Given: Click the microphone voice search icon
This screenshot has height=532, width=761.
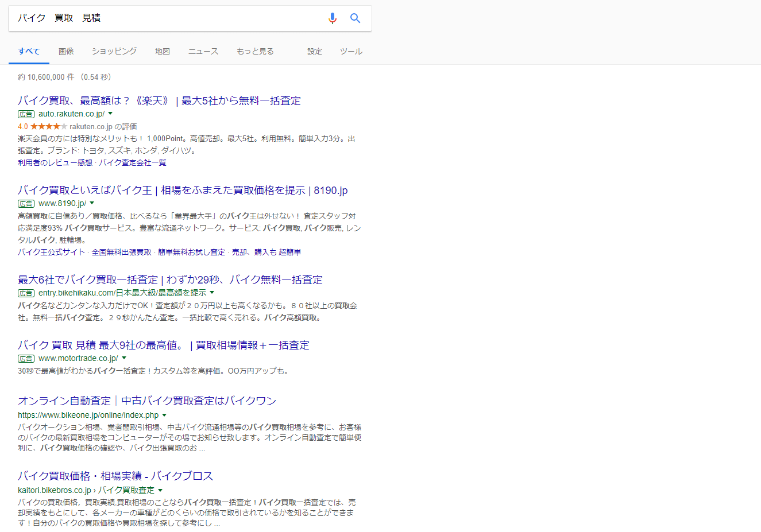Looking at the screenshot, I should click(x=332, y=18).
